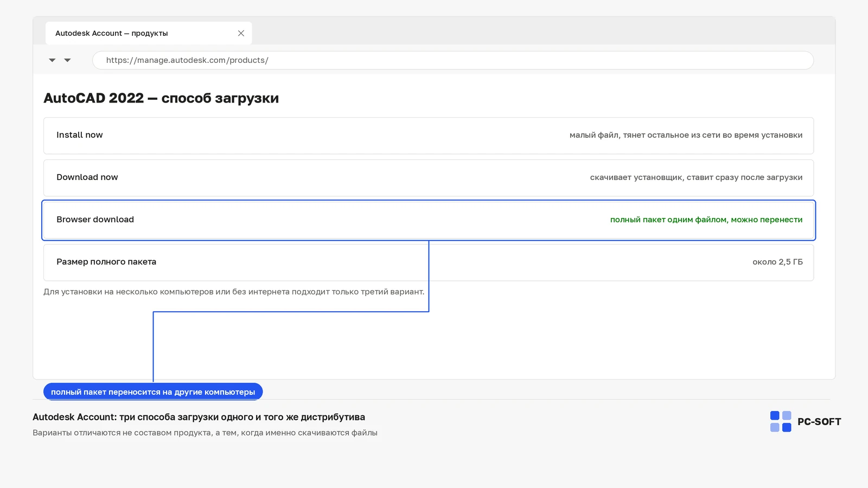Select the Browser download method
This screenshot has width=868, height=488.
(x=429, y=220)
